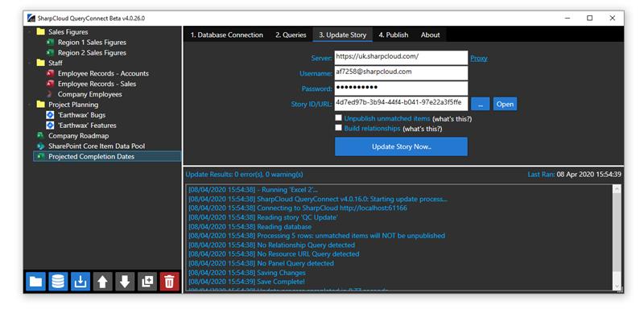Open the About tab
The height and width of the screenshot is (309, 644).
tap(430, 35)
